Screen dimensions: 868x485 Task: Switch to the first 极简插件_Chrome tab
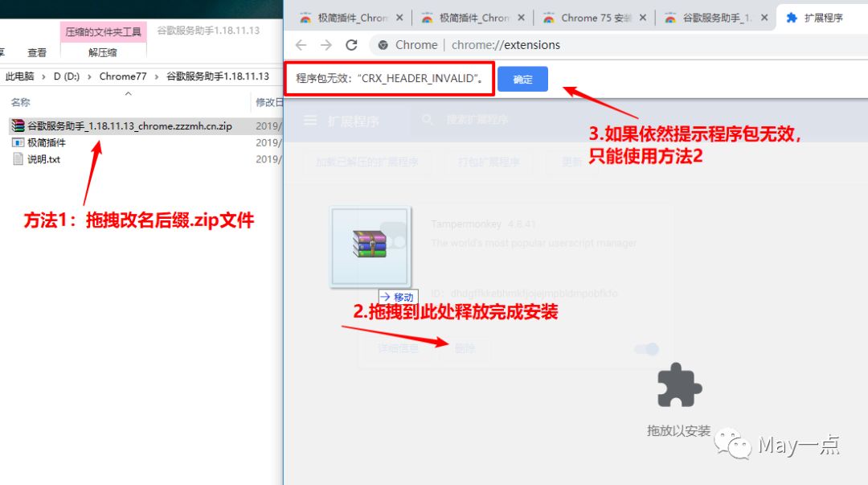pos(353,18)
